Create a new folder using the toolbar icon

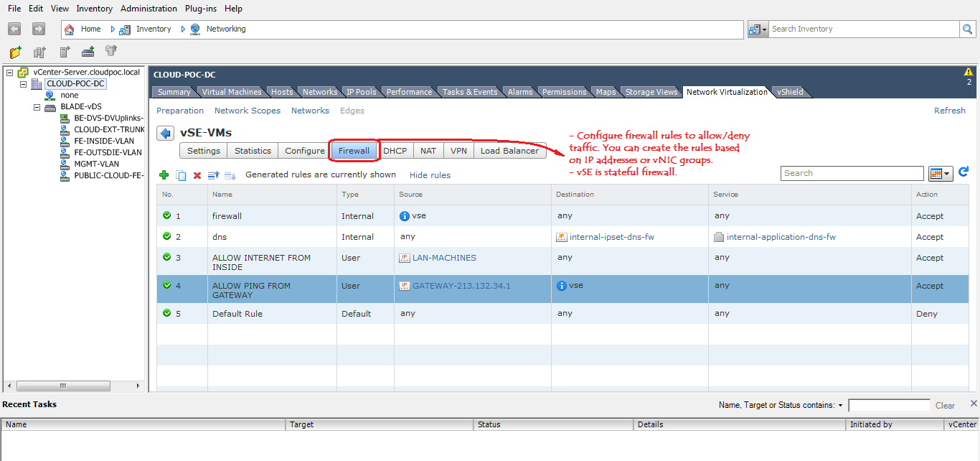14,52
